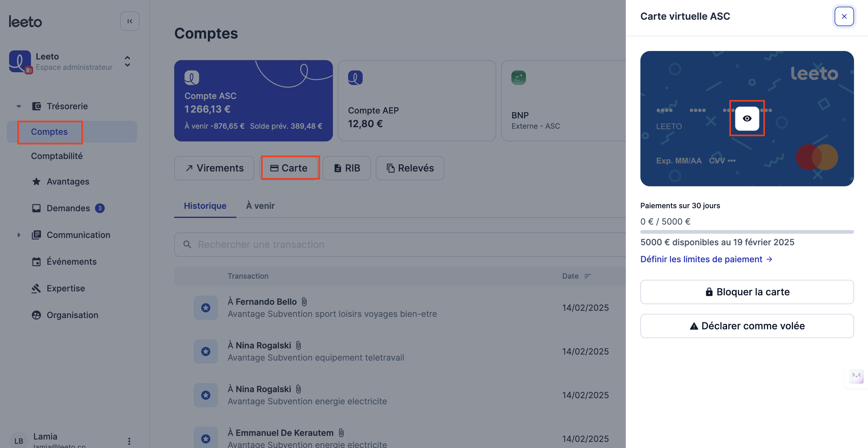Click the Leeto organisation avatar

coord(20,61)
